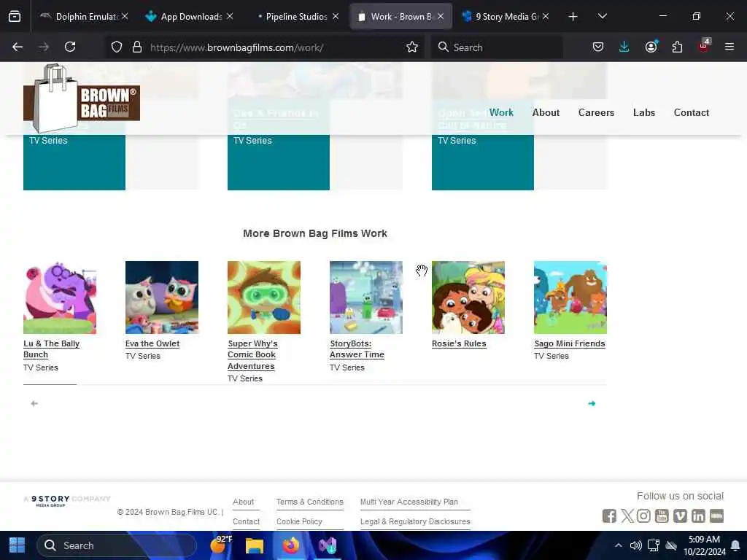This screenshot has width=747, height=560.
Task: Open the Firefox hamburger menu
Action: (x=729, y=47)
